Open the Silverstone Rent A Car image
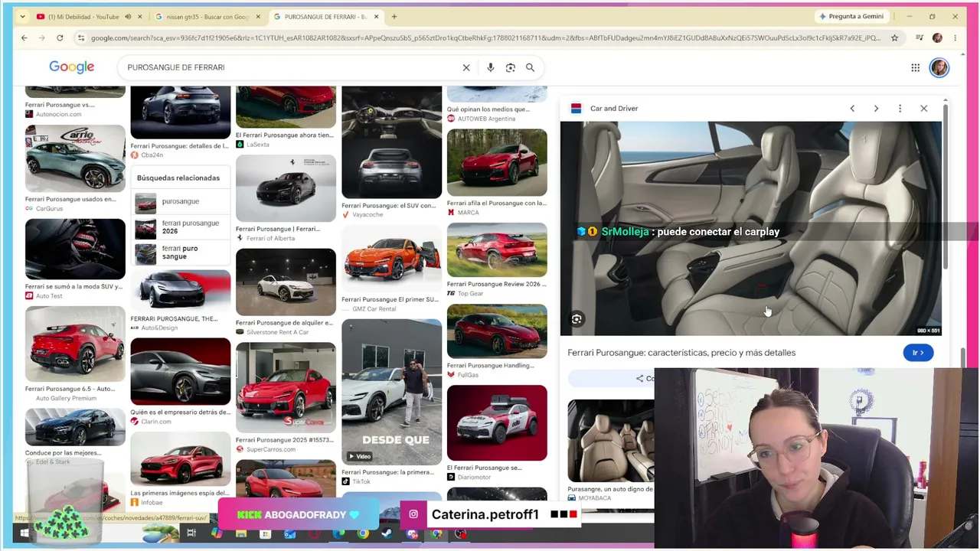 (286, 282)
